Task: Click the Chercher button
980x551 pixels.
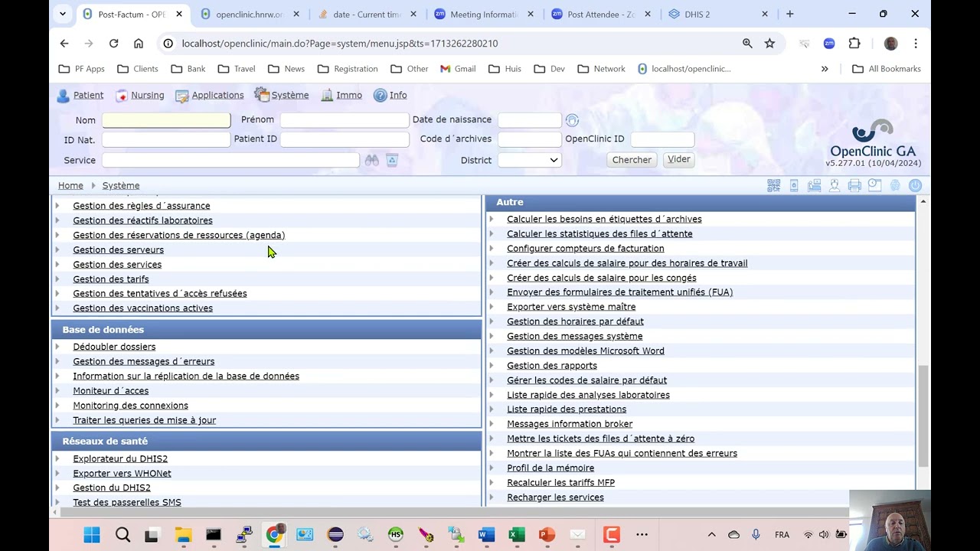Action: tap(632, 160)
